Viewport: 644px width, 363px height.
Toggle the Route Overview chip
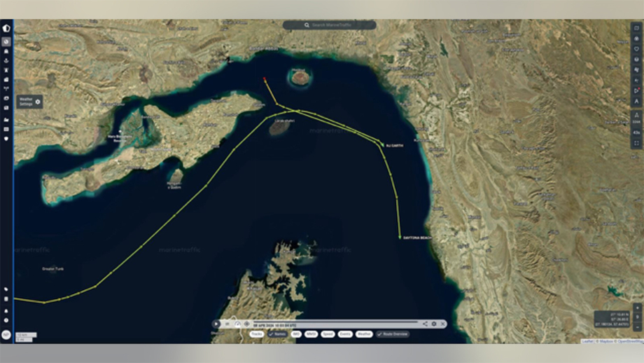(393, 334)
